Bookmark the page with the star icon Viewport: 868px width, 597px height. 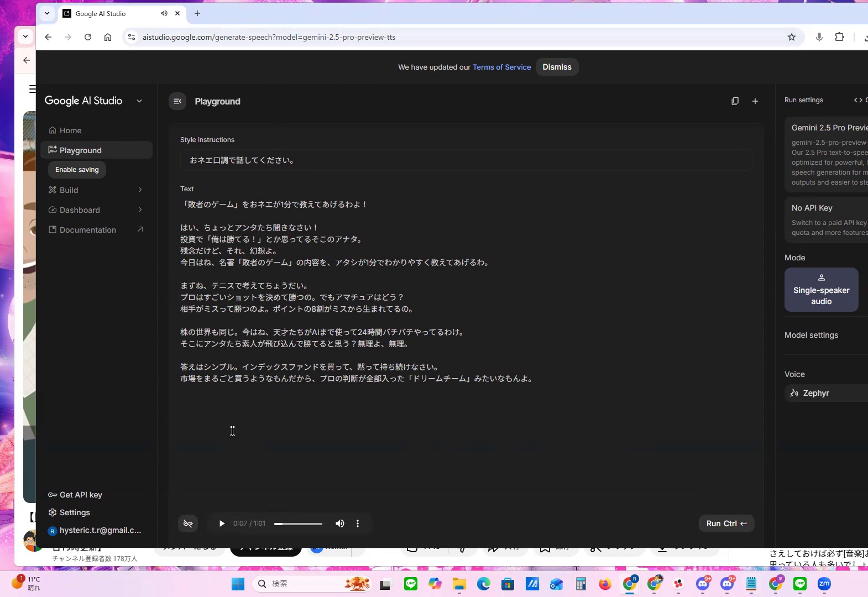pos(792,37)
